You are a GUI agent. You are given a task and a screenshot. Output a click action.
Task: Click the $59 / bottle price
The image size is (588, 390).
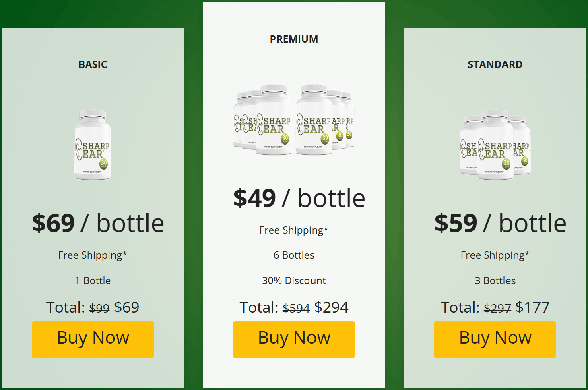[500, 223]
